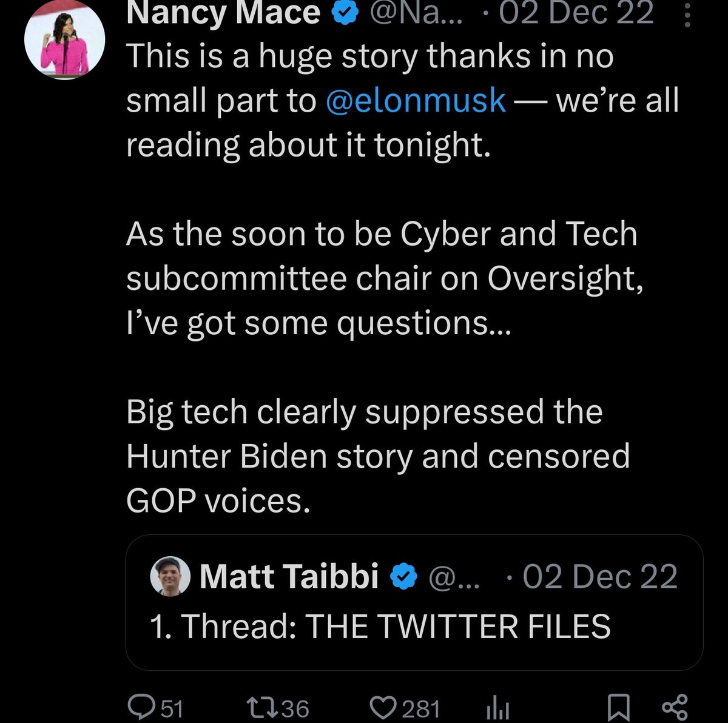Tap the reply comment icon
Image resolution: width=728 pixels, height=723 pixels.
(x=140, y=707)
